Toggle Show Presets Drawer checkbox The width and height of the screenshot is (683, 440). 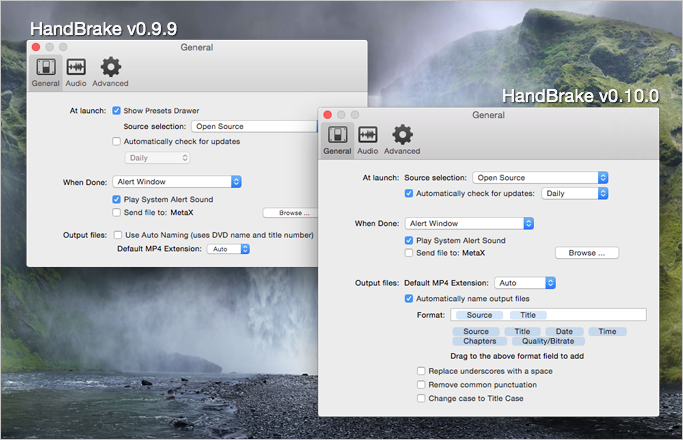[116, 111]
